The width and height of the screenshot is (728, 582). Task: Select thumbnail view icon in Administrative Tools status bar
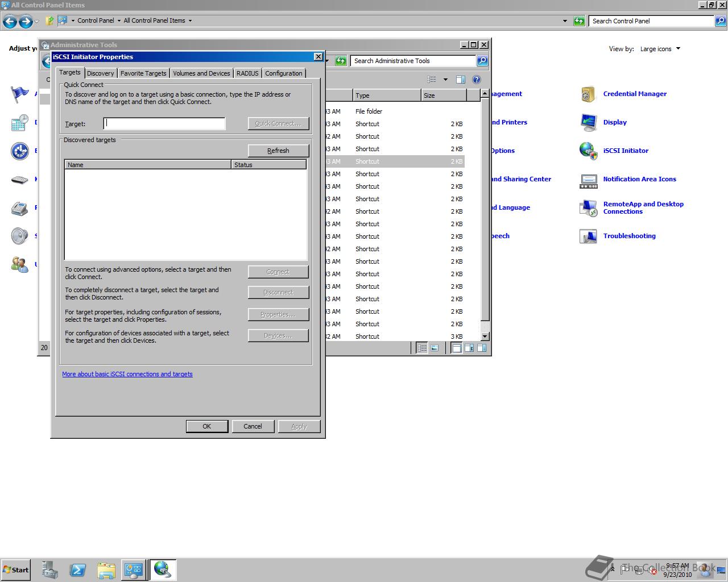pos(435,348)
